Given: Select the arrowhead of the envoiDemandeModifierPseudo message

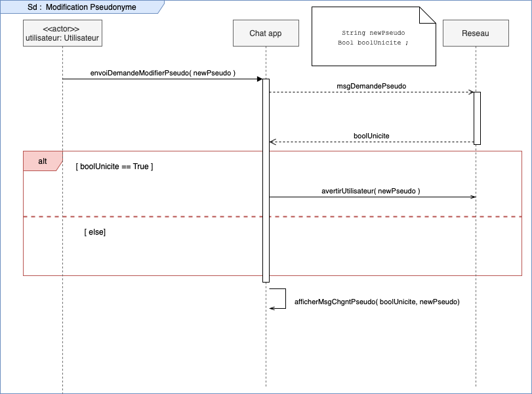Looking at the screenshot, I should pyautogui.click(x=259, y=79).
